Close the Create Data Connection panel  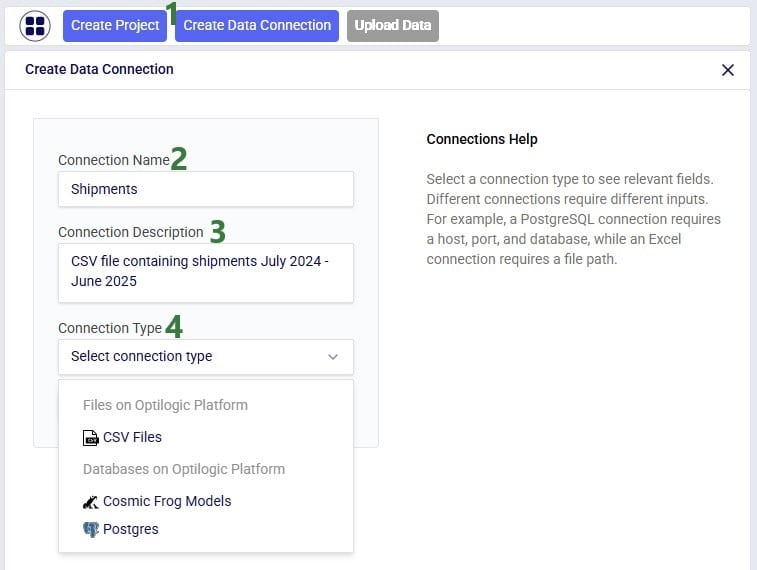[728, 70]
